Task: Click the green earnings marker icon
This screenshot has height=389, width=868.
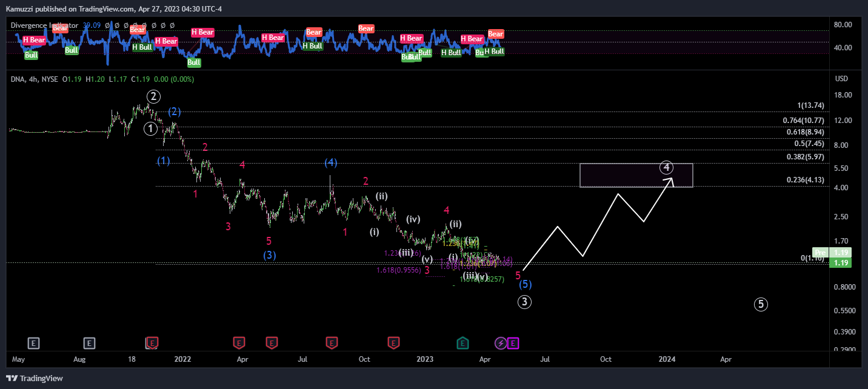Action: pyautogui.click(x=462, y=344)
